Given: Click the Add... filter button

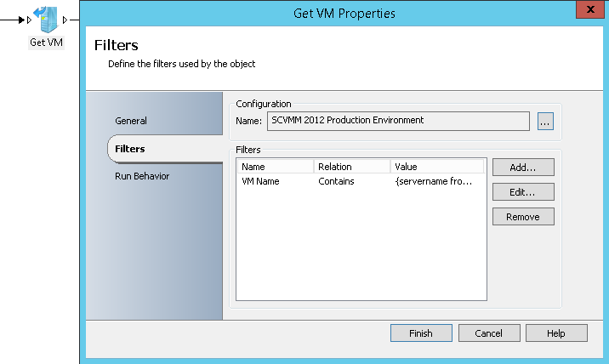Looking at the screenshot, I should pos(523,168).
